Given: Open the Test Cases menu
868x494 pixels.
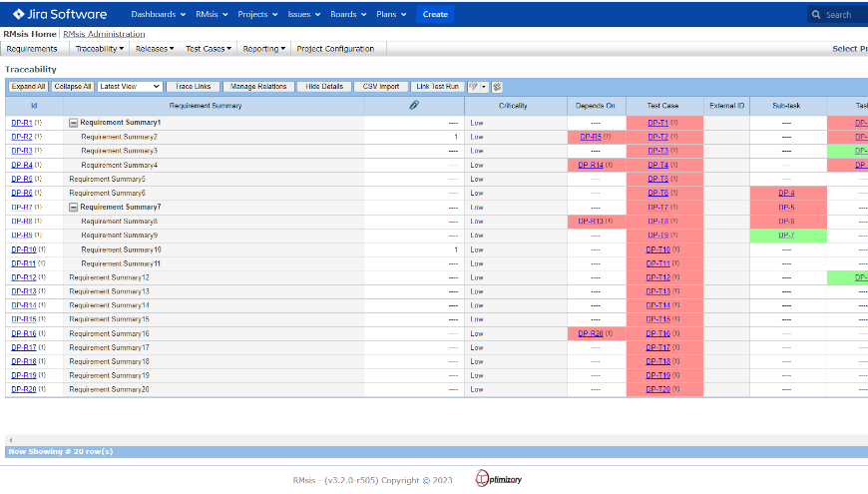Looking at the screenshot, I should click(x=209, y=48).
